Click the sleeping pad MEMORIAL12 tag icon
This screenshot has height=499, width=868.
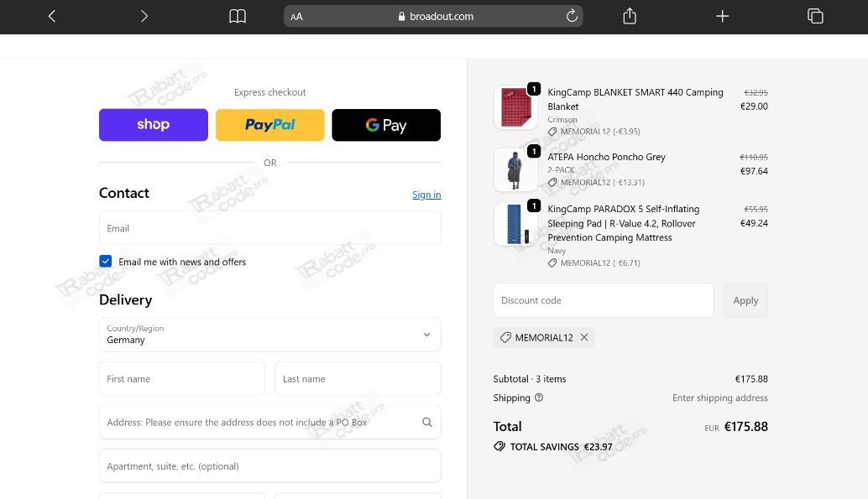pyautogui.click(x=552, y=263)
